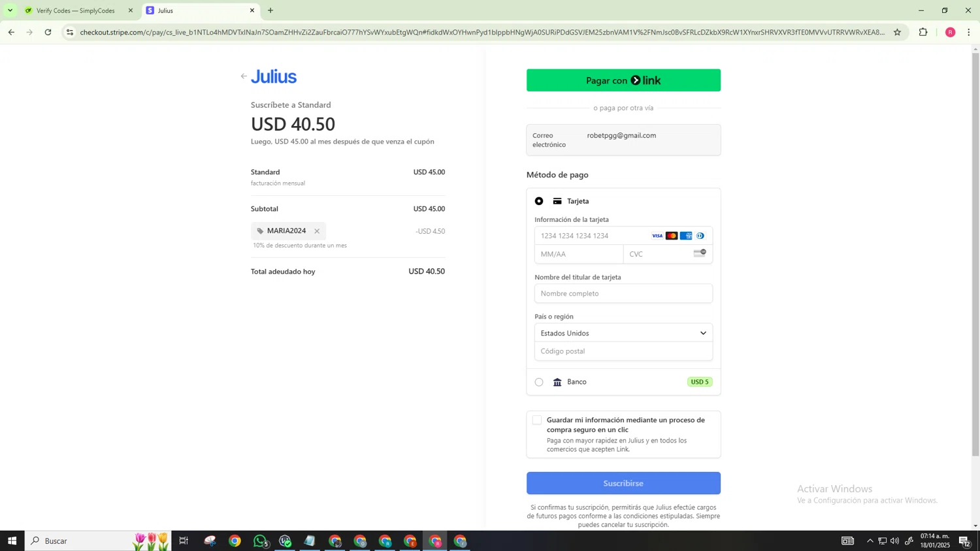This screenshot has height=551, width=980.
Task: Click the USD 5 badge on Banco row
Action: (699, 382)
